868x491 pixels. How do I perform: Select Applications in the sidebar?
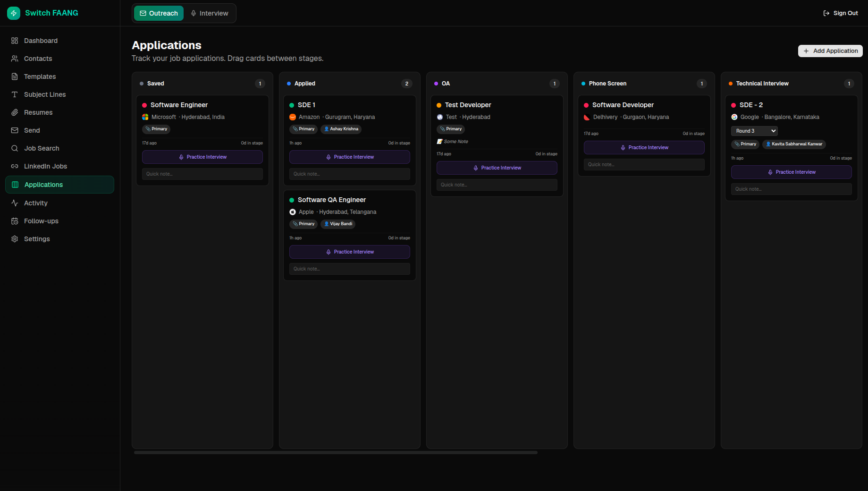(x=59, y=185)
